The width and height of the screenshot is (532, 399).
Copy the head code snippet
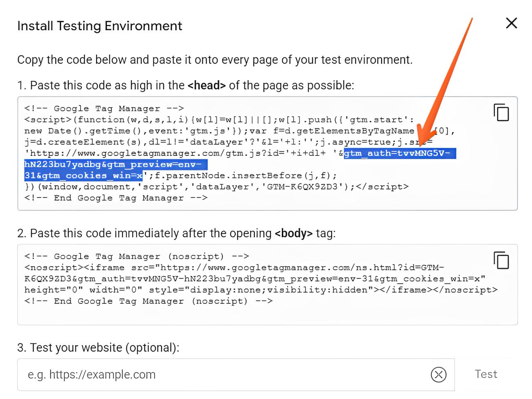[x=501, y=112]
